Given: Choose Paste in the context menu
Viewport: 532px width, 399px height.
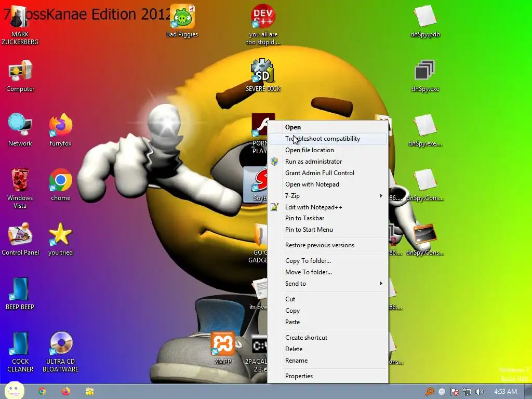Looking at the screenshot, I should pyautogui.click(x=328, y=322).
